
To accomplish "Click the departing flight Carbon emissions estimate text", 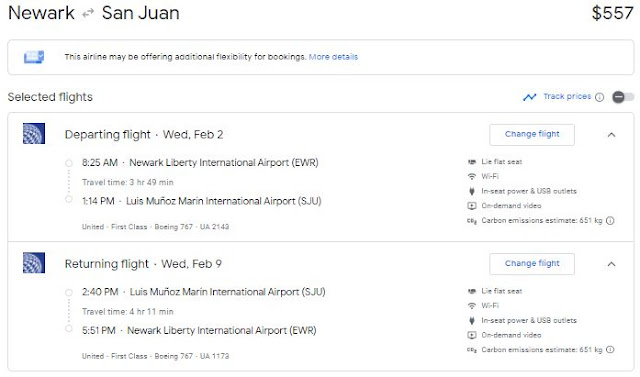I will click(542, 221).
